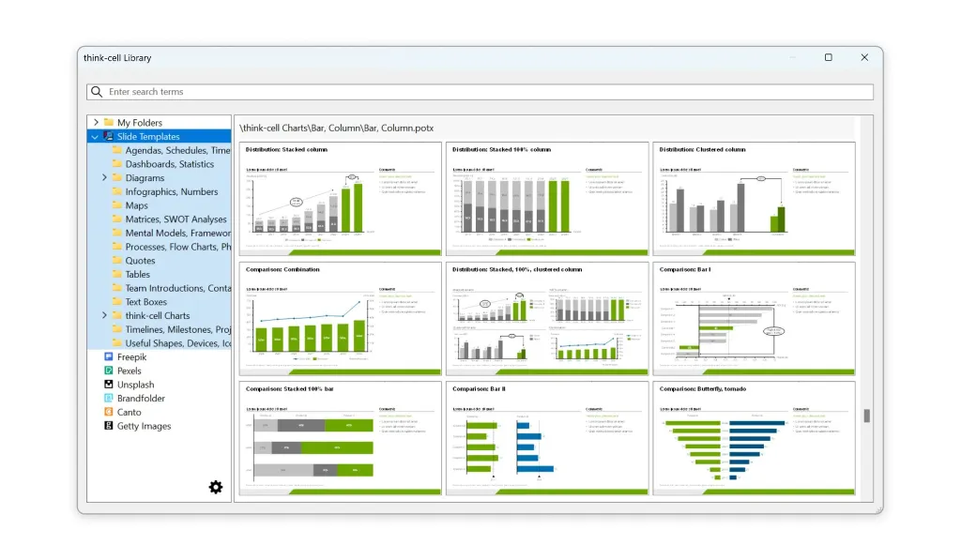This screenshot has height=560, width=961.
Task: Click the search terms input field
Action: [488, 92]
